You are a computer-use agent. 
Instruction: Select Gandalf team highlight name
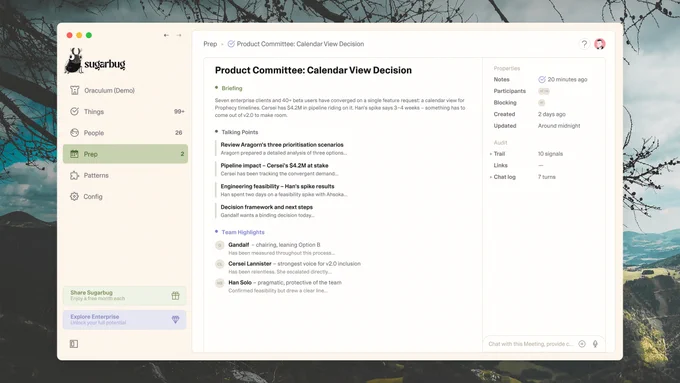pyautogui.click(x=239, y=245)
